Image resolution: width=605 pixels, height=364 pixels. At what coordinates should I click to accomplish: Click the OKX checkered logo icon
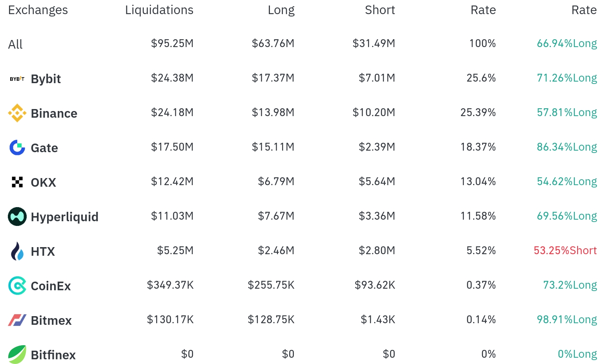pos(17,182)
